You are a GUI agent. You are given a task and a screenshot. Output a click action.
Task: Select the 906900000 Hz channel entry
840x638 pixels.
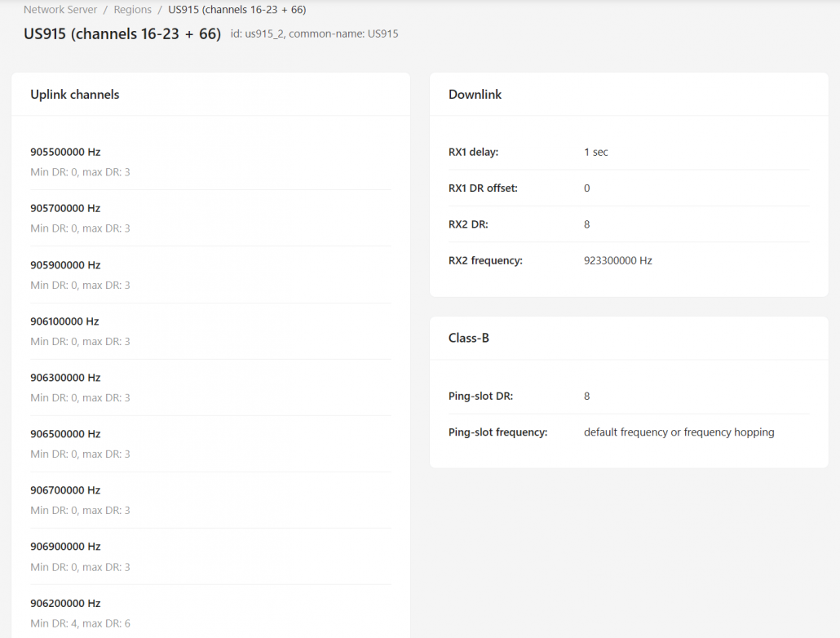click(65, 547)
